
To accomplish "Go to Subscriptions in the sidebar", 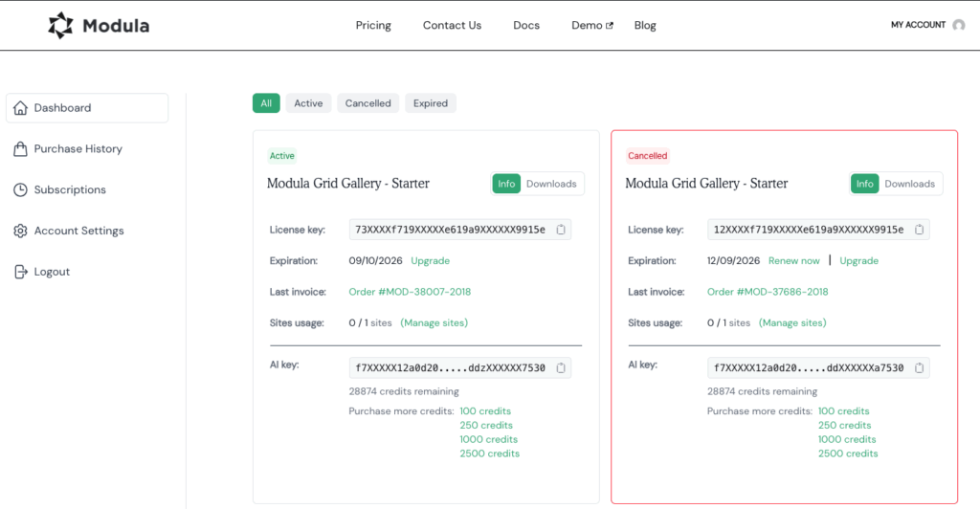I will (70, 189).
